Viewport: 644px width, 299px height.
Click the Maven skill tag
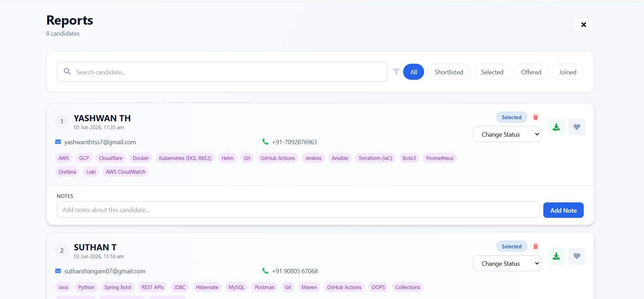tap(309, 287)
